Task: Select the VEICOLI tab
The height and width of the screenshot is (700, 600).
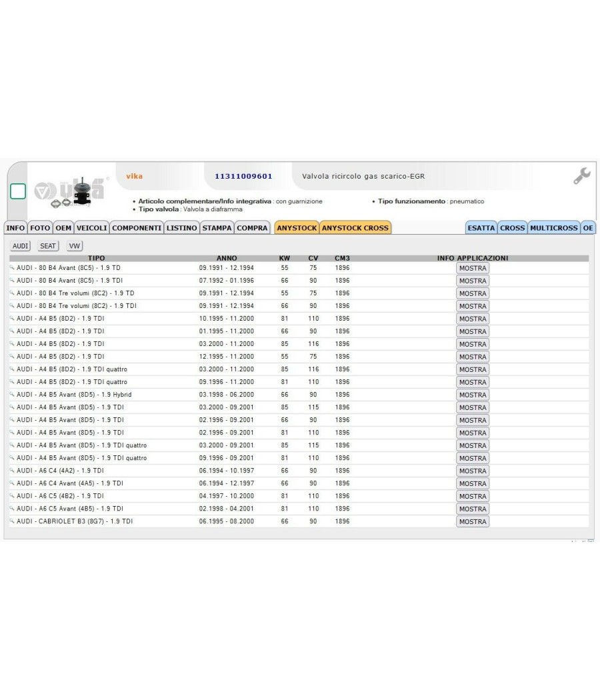Action: 91,228
